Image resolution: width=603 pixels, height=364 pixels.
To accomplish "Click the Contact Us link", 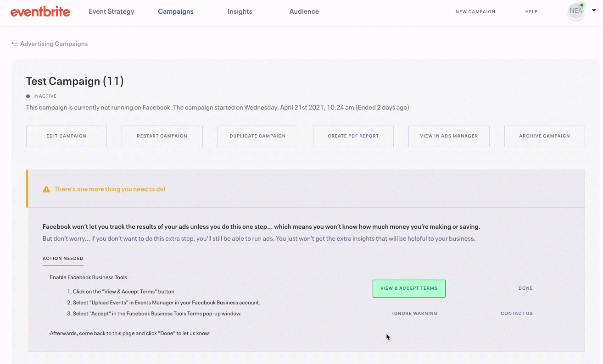I will click(x=517, y=314).
